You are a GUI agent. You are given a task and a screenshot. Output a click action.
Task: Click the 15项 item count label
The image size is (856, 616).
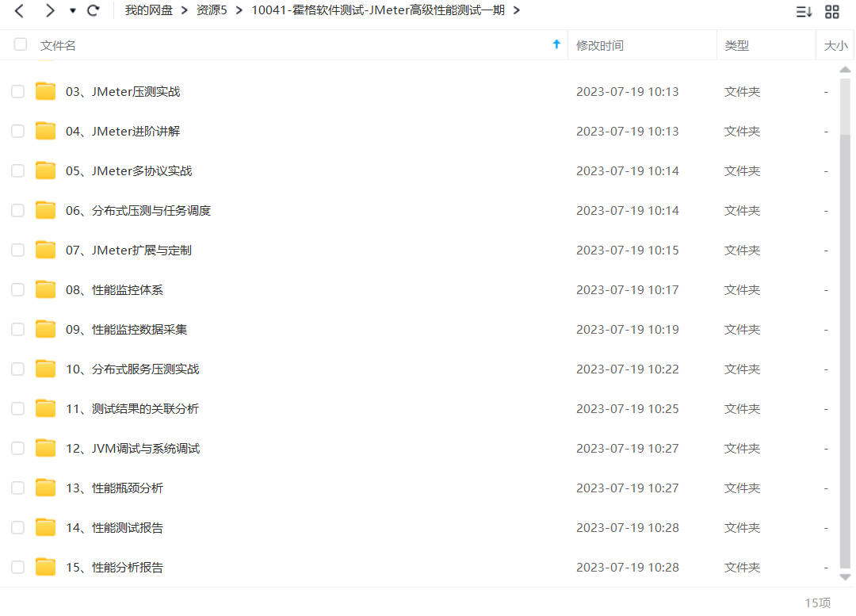click(817, 603)
